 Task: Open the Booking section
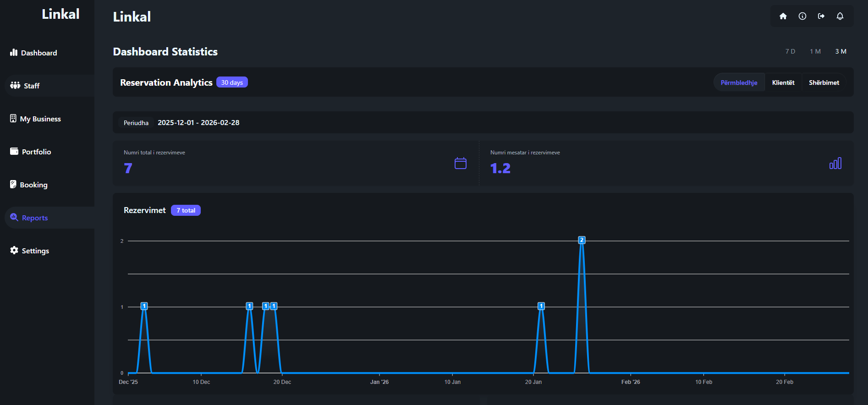[x=29, y=185]
